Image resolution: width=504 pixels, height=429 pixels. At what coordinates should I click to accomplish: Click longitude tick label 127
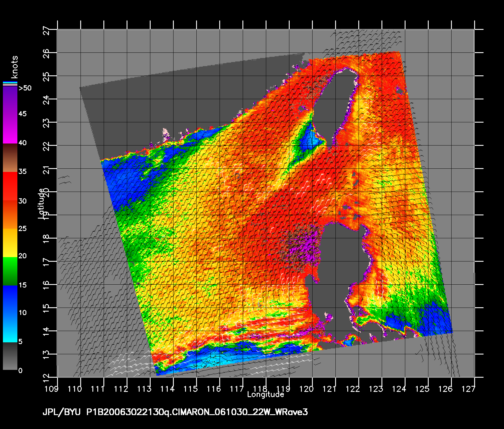point(469,389)
